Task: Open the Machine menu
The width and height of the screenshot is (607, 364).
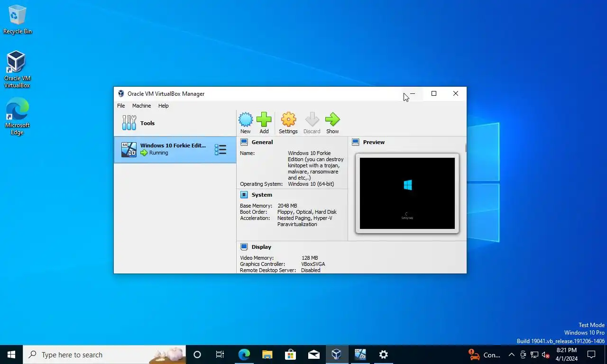Action: pyautogui.click(x=141, y=106)
